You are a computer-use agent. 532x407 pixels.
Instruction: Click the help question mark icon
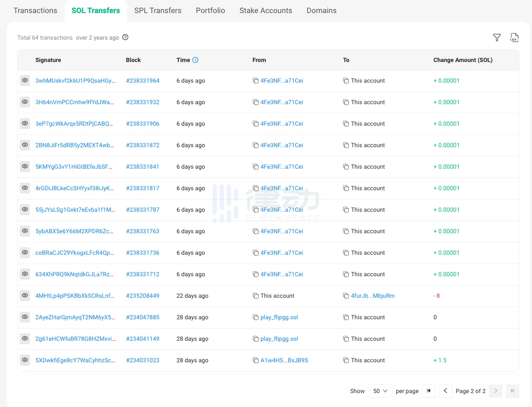[125, 37]
